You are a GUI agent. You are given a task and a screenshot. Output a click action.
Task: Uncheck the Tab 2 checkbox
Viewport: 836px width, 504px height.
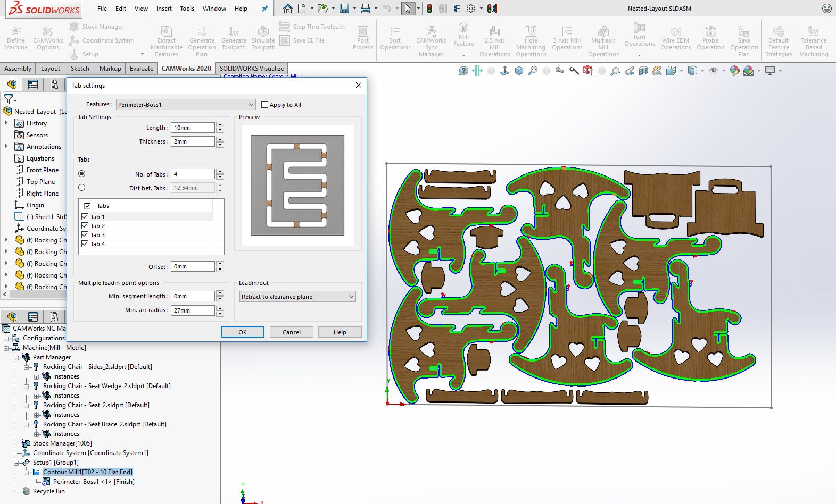85,226
